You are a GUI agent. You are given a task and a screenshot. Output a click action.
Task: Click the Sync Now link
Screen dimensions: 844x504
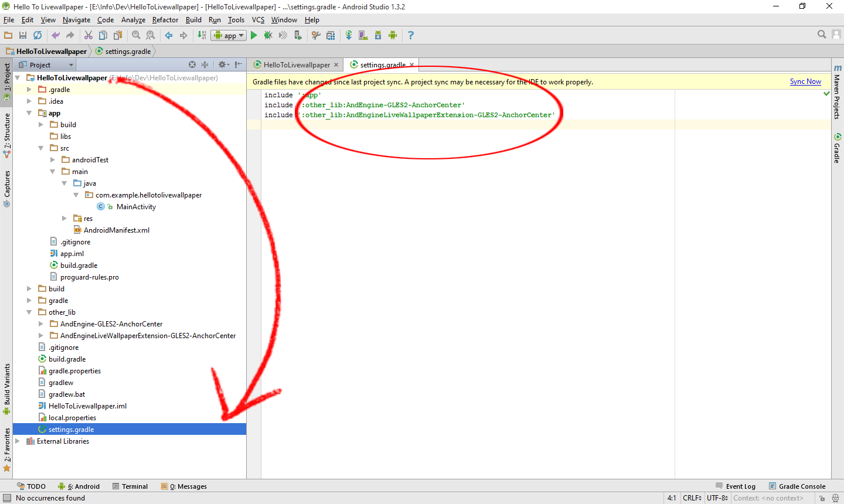pyautogui.click(x=805, y=81)
